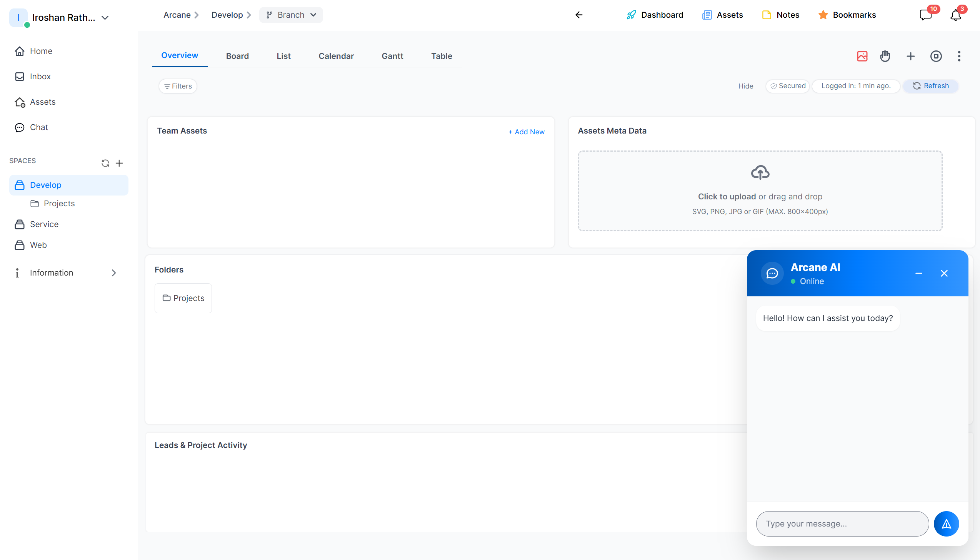Open the chat messages icon with badge
This screenshot has height=560, width=980.
point(926,15)
